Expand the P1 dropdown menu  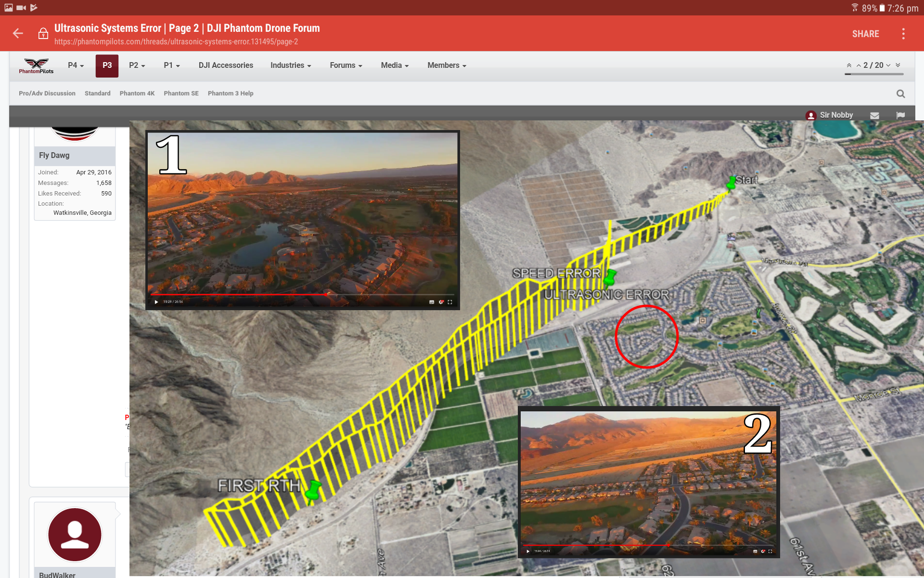[x=171, y=66]
